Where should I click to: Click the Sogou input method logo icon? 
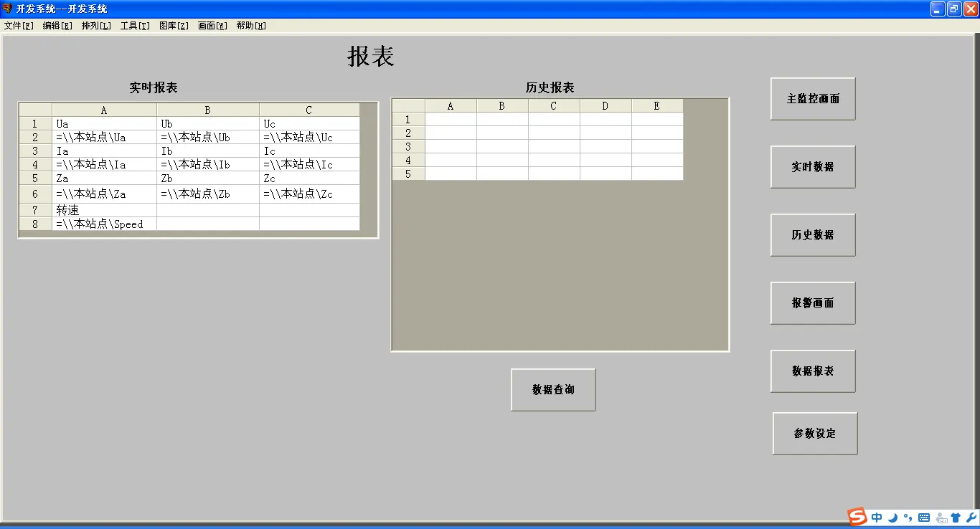tap(857, 517)
